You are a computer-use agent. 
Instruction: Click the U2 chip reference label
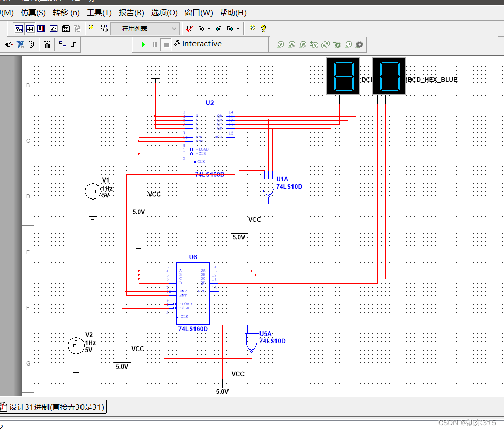tap(210, 103)
